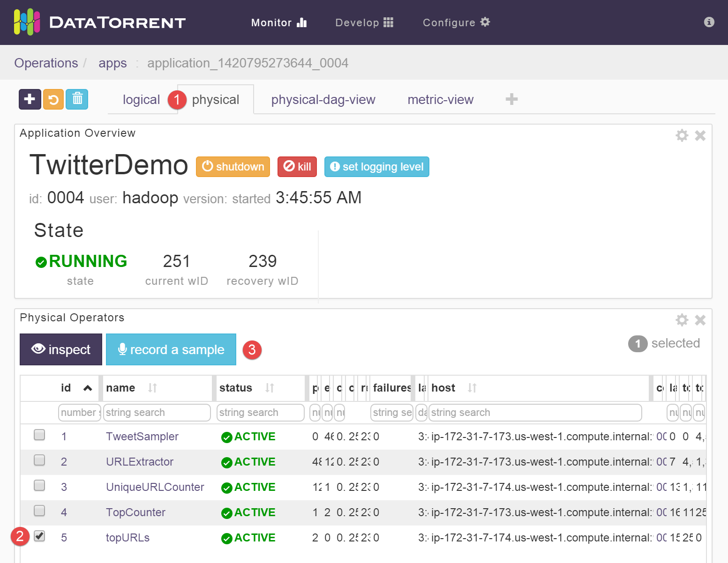Open the TweetSampler operator link

click(x=142, y=437)
